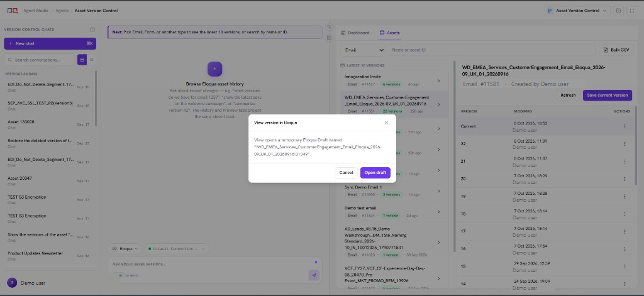Open actions menu for version 19

tap(625, 197)
